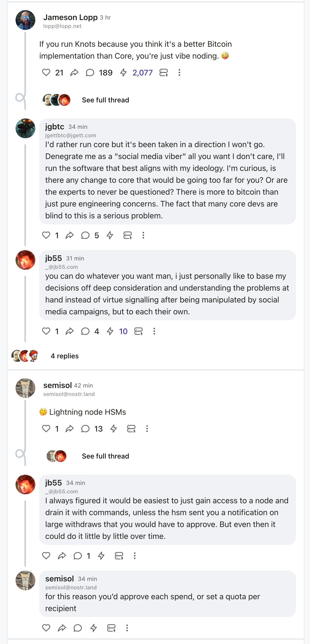
Task: Open three-dot menu on jgbtc's reply
Action: [x=143, y=235]
